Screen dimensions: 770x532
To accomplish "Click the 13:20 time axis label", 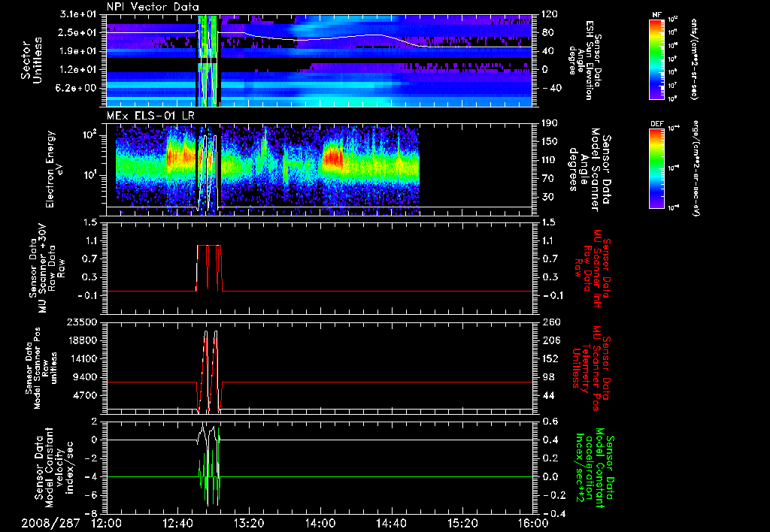I will (x=249, y=523).
